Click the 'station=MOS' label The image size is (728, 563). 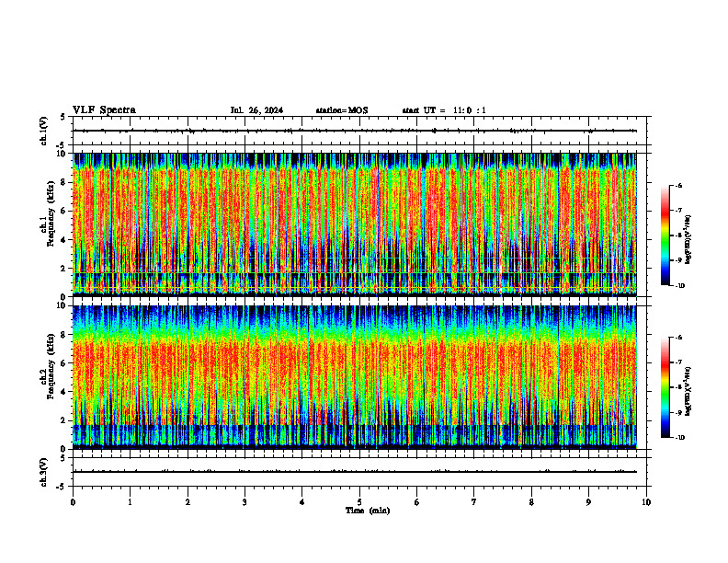342,110
